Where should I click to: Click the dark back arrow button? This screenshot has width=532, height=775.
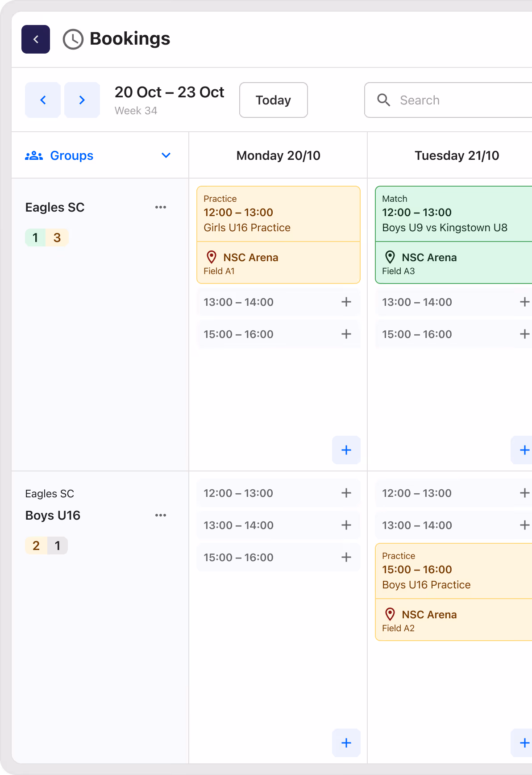coord(36,39)
